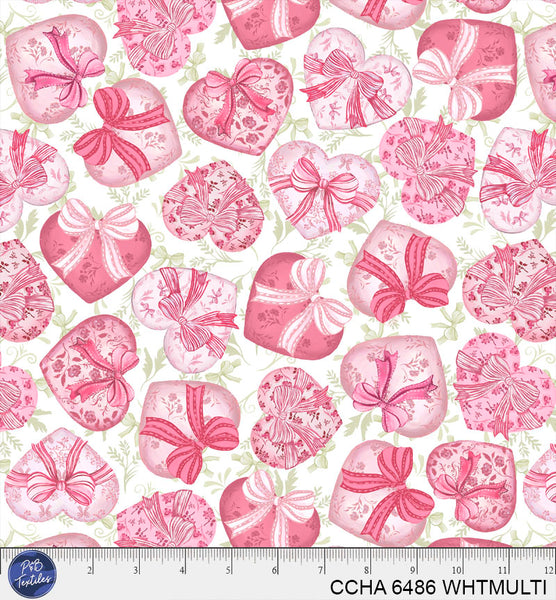Click the word Textiles inside the blue logo

[33, 579]
